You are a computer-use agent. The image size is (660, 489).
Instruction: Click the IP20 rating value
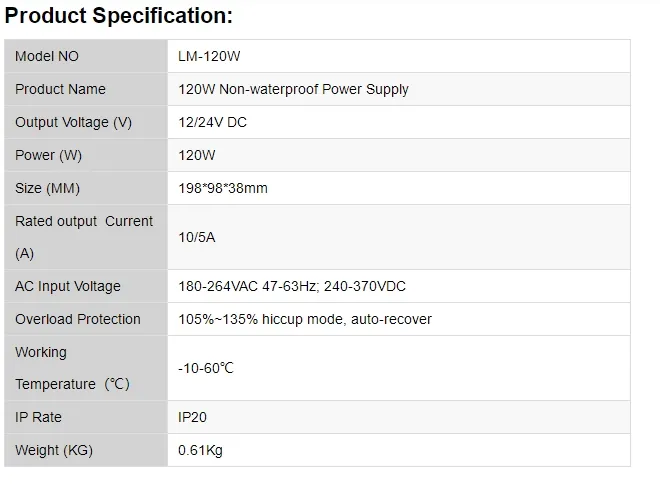coord(193,417)
